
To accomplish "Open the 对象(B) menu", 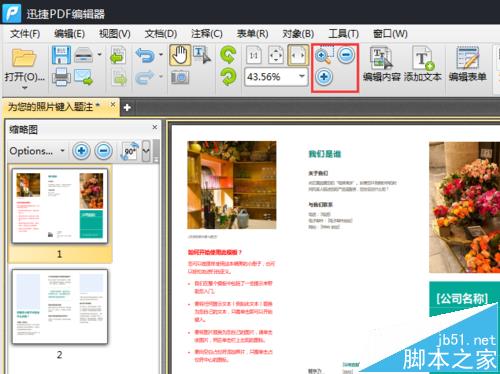I will coord(298,34).
